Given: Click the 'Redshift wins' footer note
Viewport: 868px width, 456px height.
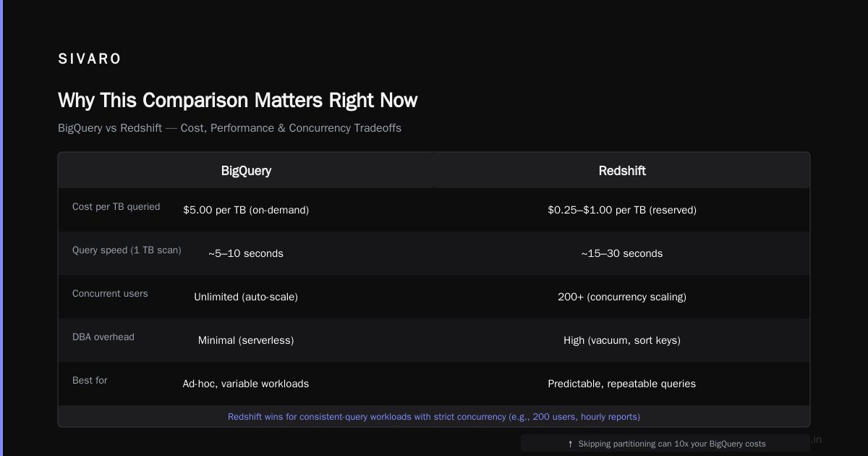Looking at the screenshot, I should click(434, 417).
